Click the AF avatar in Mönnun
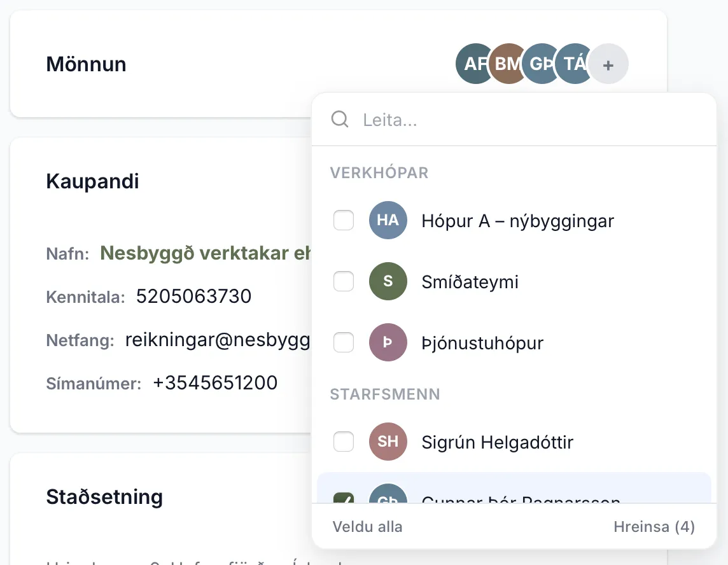 473,64
